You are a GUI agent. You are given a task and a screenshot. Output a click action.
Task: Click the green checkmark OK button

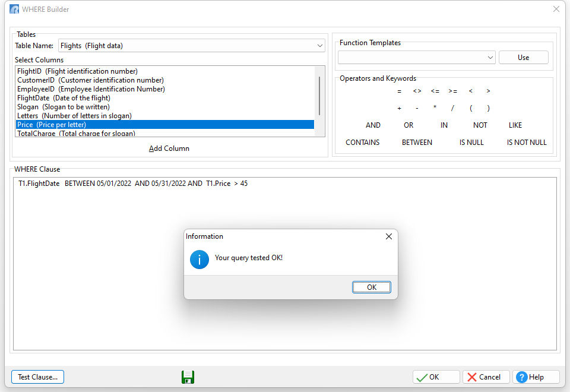pos(436,377)
